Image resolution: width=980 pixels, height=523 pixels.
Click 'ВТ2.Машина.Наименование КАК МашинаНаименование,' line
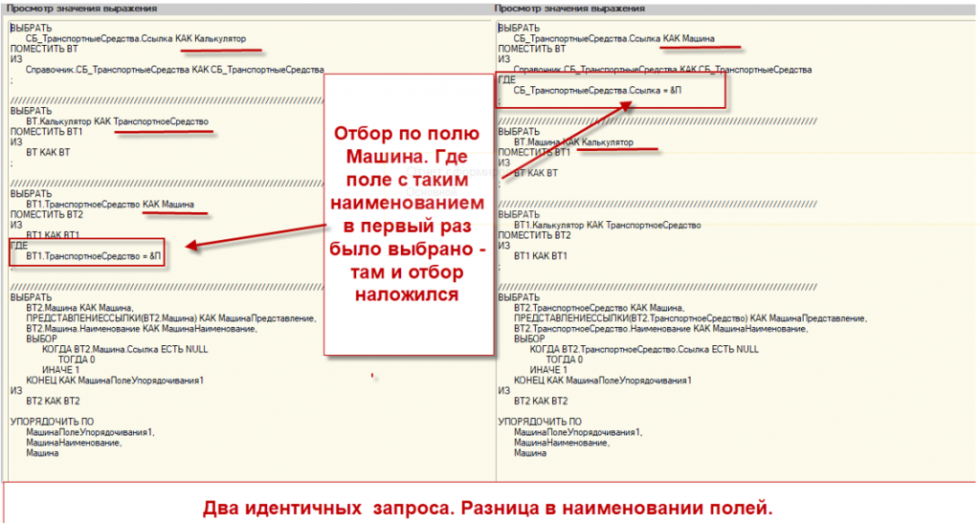[x=142, y=329]
